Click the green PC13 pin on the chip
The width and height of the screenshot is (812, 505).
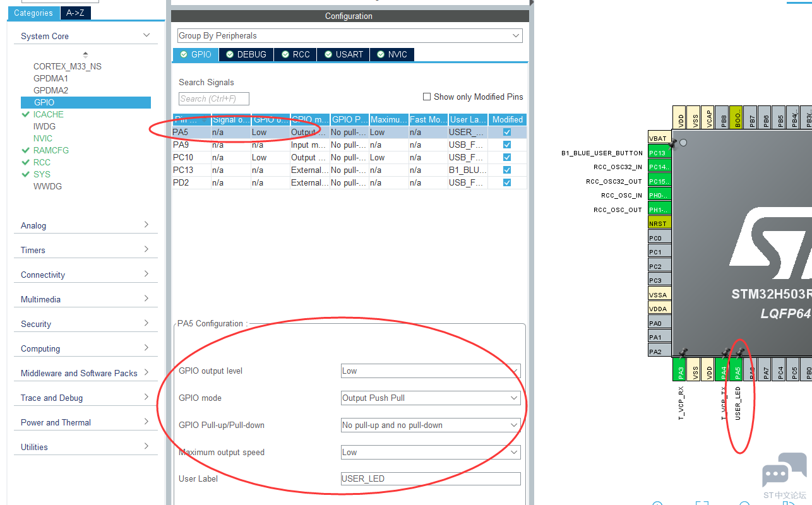(659, 153)
